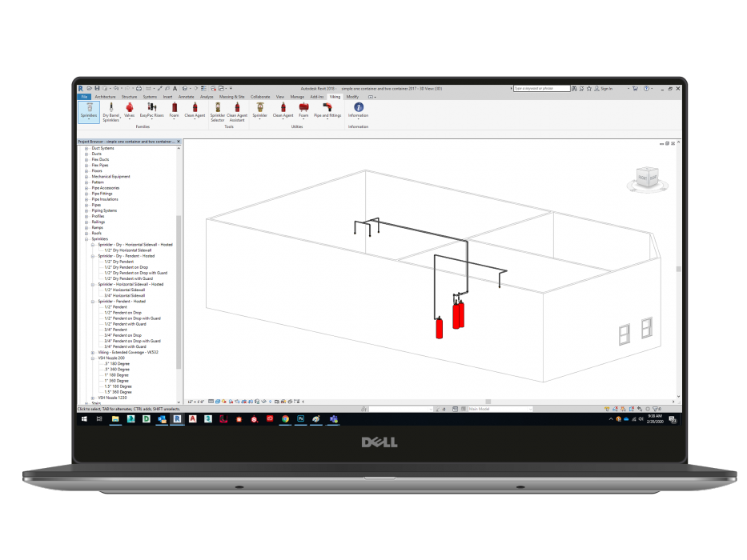Expand the Viking - Extended Coverage - VK532 node
The width and height of the screenshot is (747, 560).
point(93,352)
